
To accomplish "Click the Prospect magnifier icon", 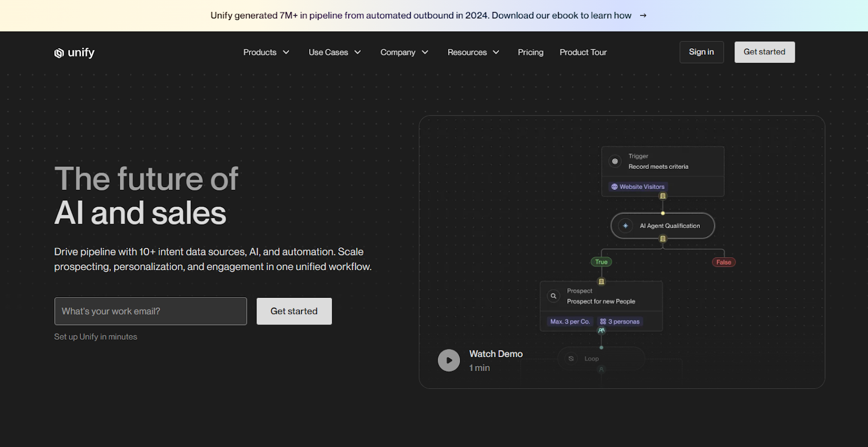I will [x=553, y=296].
